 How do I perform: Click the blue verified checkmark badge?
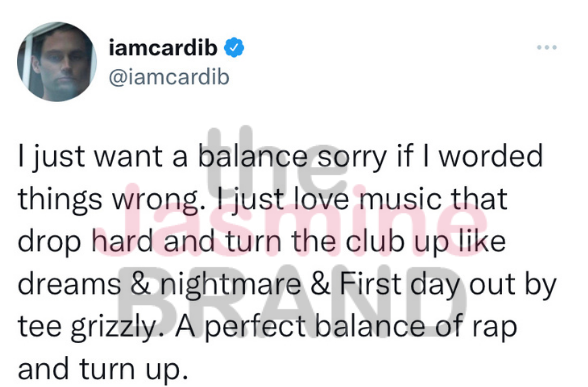coord(234,48)
